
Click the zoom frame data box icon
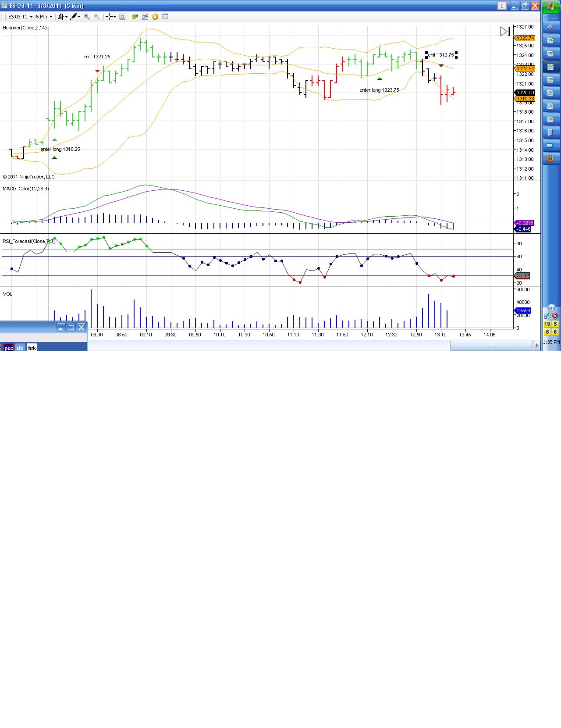click(122, 17)
